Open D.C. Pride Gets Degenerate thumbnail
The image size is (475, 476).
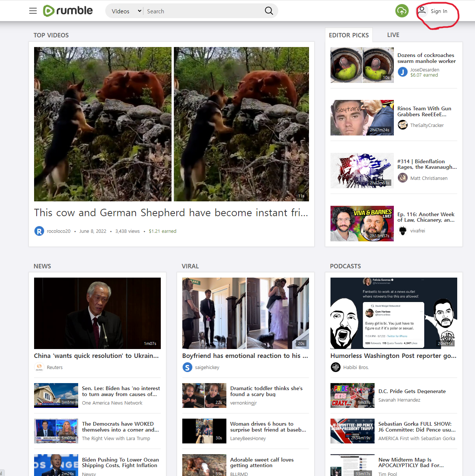click(352, 395)
